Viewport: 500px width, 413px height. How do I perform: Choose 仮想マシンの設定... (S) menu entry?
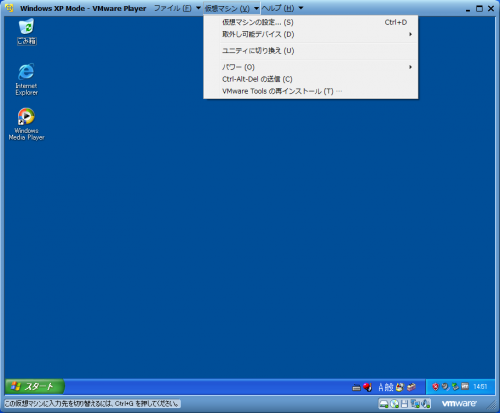(311, 22)
